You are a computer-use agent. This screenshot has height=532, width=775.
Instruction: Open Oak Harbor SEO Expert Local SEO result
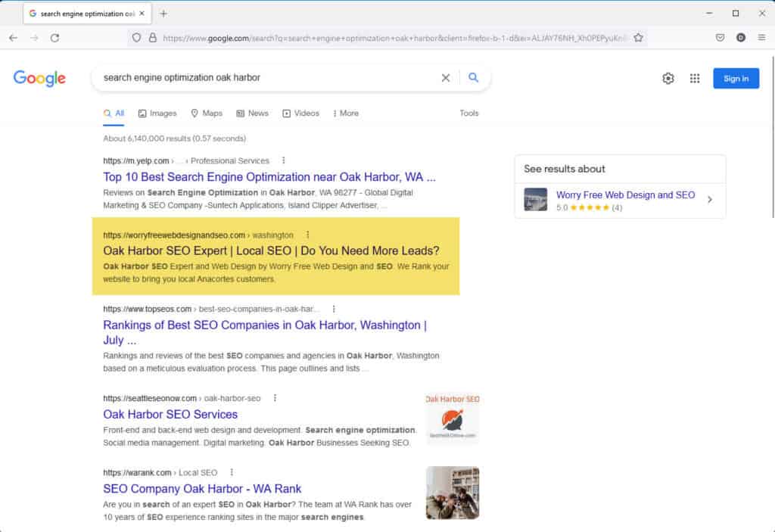(271, 250)
